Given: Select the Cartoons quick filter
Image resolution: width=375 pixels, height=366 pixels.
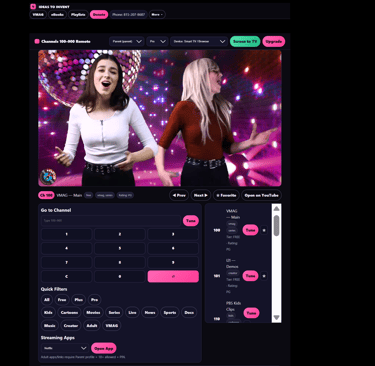Looking at the screenshot, I should [69, 313].
